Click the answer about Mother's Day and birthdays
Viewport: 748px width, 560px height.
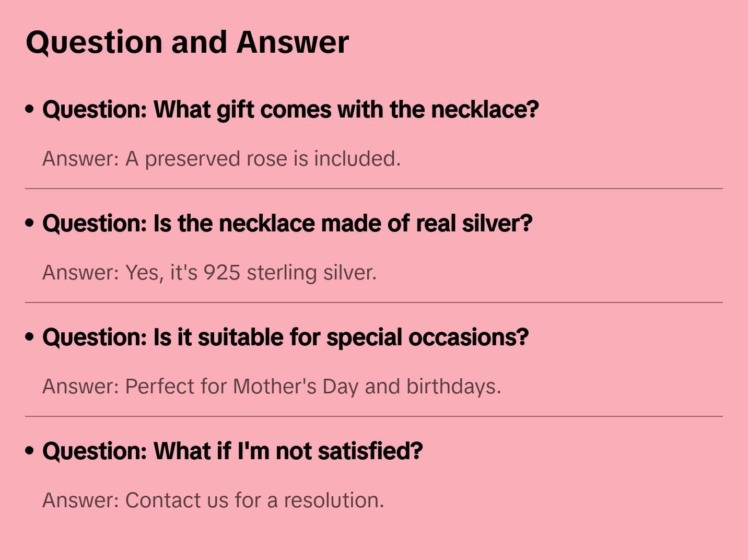272,387
